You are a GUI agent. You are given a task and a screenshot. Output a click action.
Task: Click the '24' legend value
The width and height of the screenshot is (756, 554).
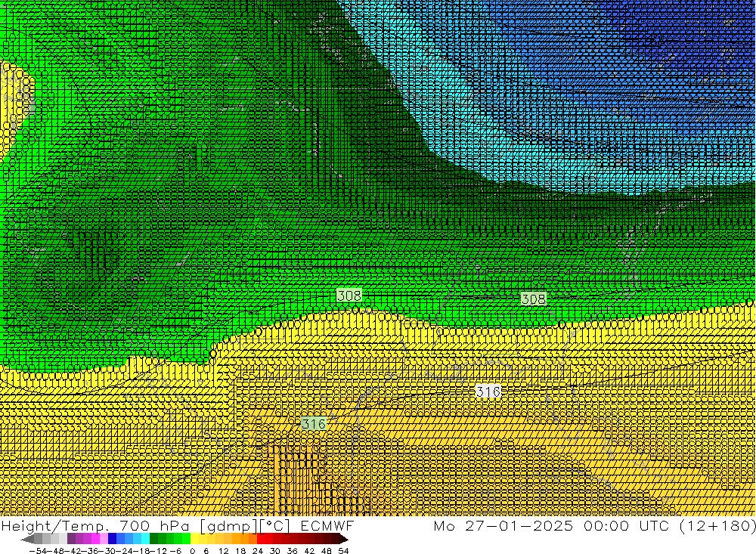pos(258,551)
